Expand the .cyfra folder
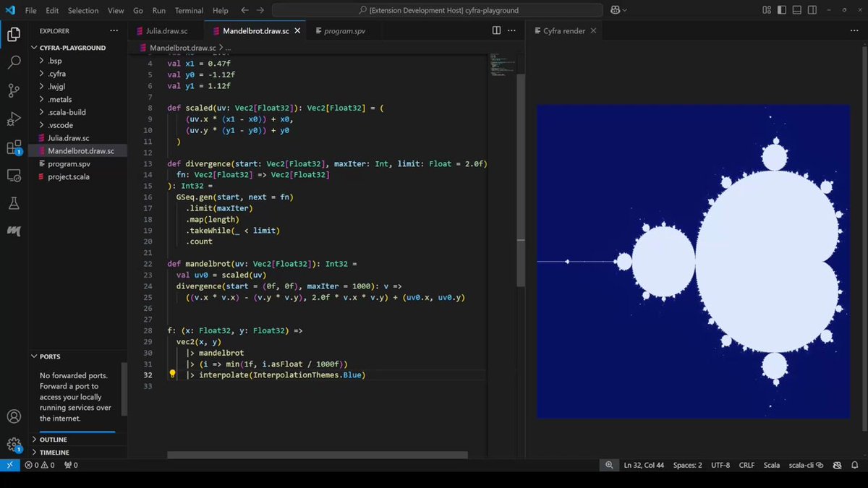Image resolution: width=868 pixels, height=488 pixels. tap(56, 74)
